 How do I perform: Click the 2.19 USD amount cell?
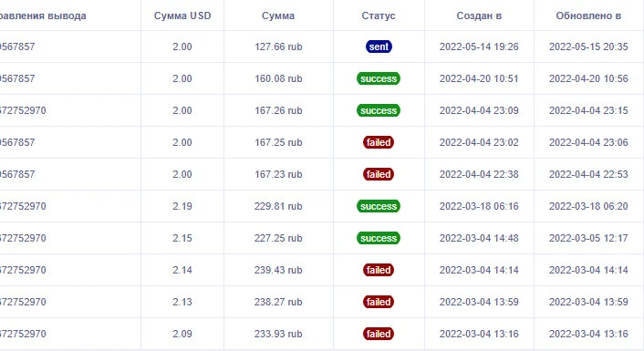click(182, 206)
